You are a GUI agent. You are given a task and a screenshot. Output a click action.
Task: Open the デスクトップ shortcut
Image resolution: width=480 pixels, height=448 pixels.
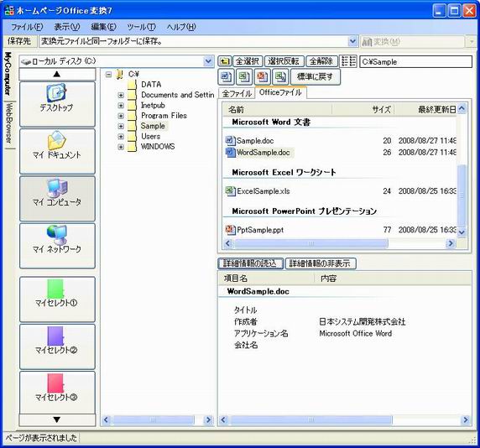point(57,104)
